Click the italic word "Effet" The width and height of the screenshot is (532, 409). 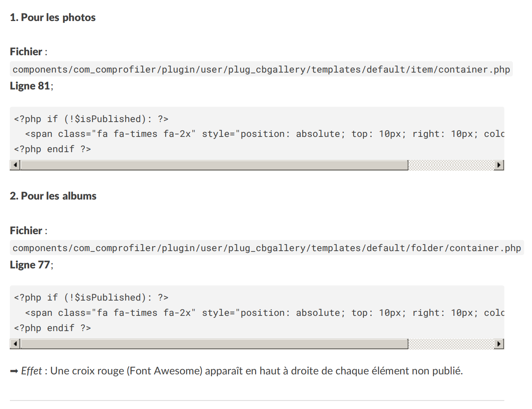tap(31, 371)
